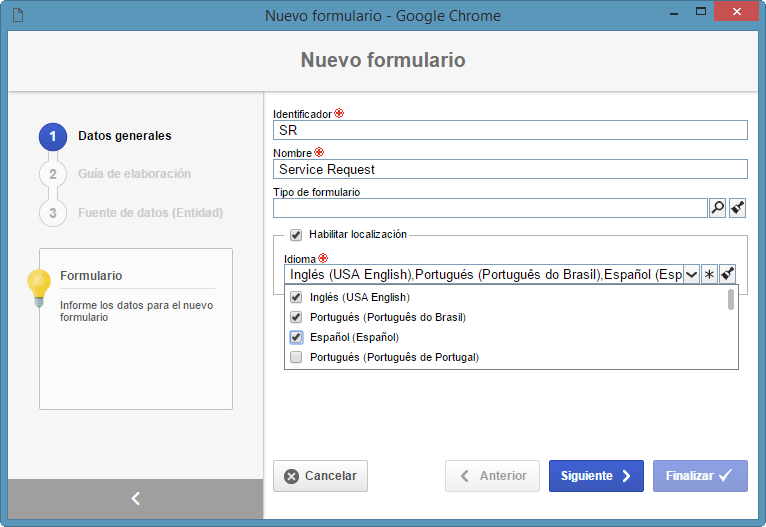The width and height of the screenshot is (766, 527).
Task: Uncheck Português do Brasil language
Action: tap(296, 317)
